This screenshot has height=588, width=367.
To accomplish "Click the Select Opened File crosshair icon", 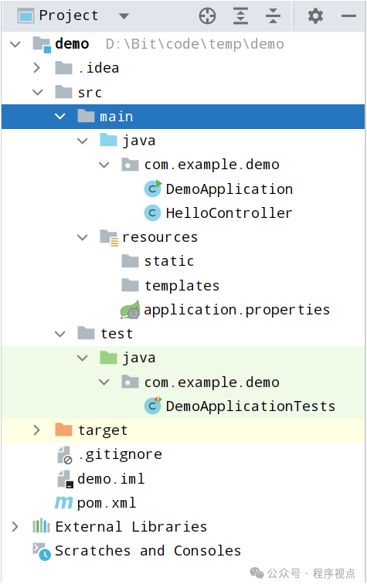I will coord(207,16).
